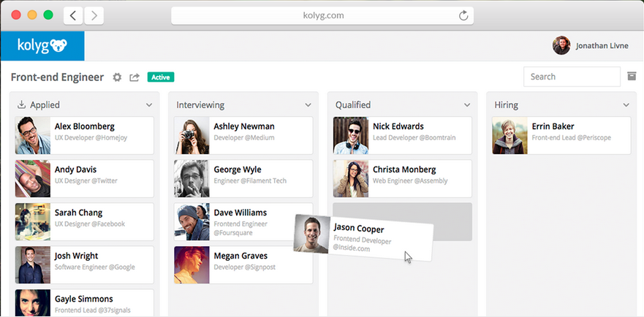Image resolution: width=644 pixels, height=317 pixels.
Task: Open Errin Baker's candidate card
Action: (561, 136)
